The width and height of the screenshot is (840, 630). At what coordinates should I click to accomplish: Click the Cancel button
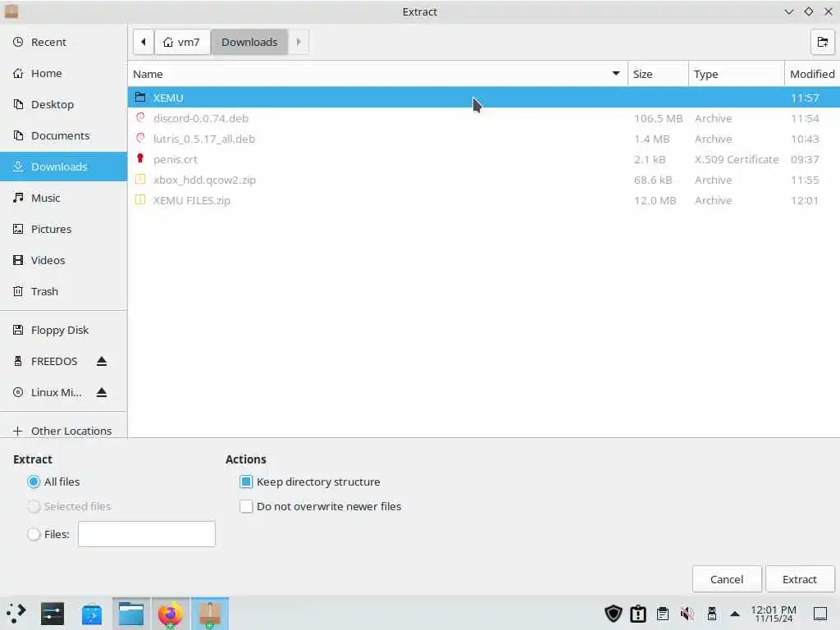727,579
